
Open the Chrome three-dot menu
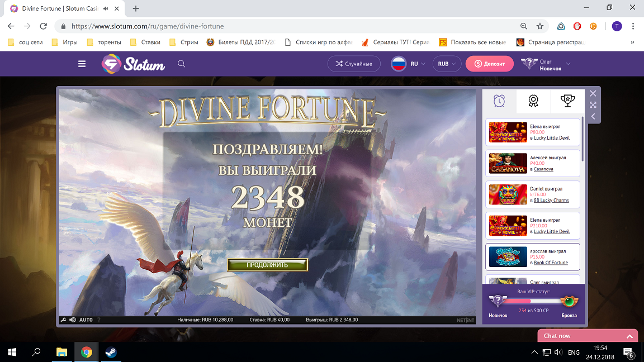pos(633,26)
